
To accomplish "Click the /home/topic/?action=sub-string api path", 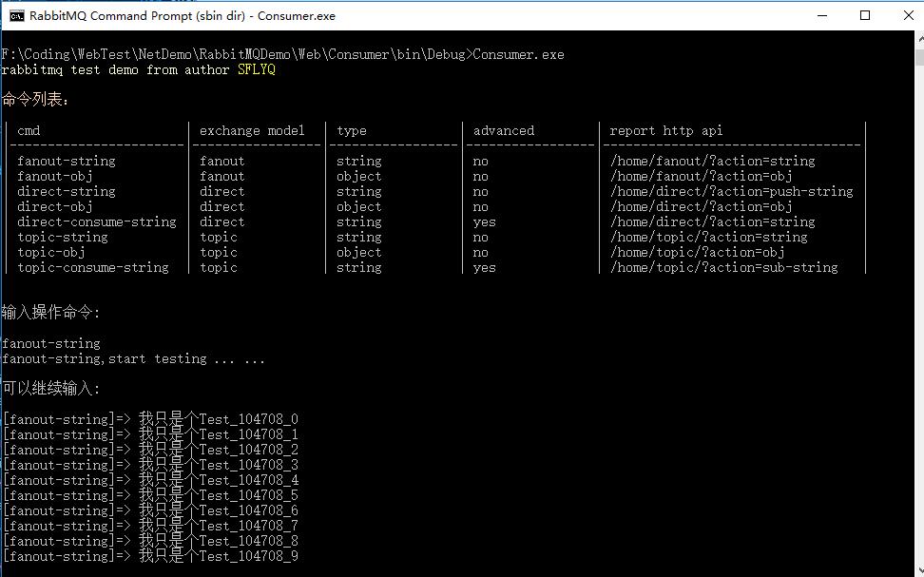I will (x=723, y=267).
